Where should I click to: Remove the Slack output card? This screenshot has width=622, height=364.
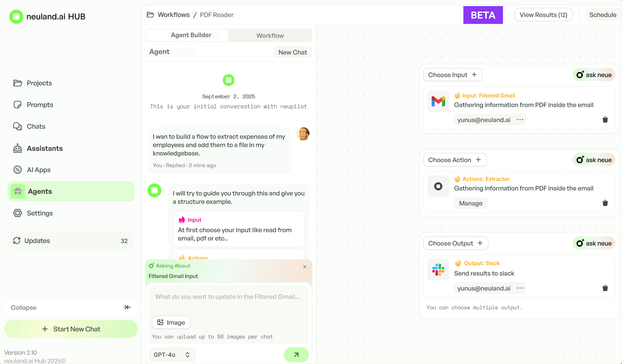605,288
